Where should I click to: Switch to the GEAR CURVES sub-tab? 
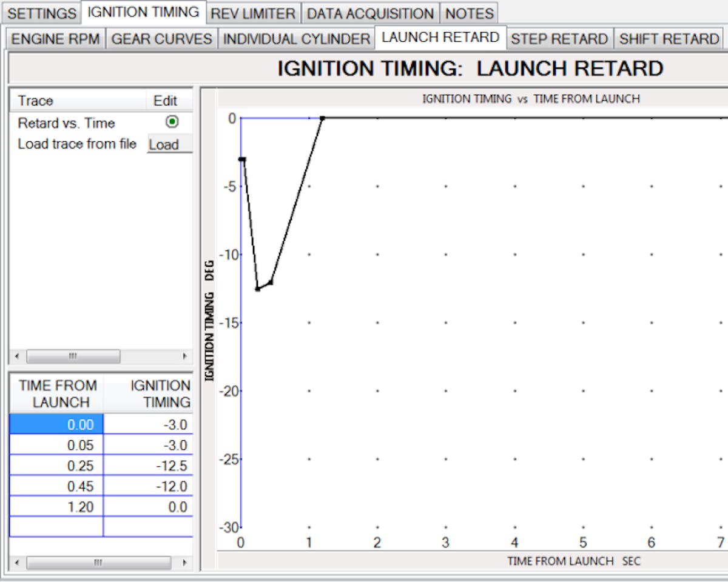162,39
